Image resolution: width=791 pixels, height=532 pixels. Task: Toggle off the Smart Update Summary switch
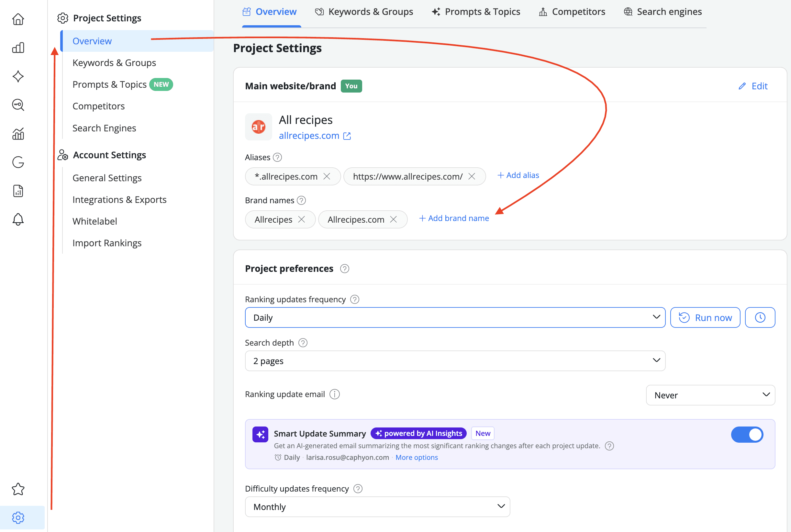pyautogui.click(x=747, y=434)
